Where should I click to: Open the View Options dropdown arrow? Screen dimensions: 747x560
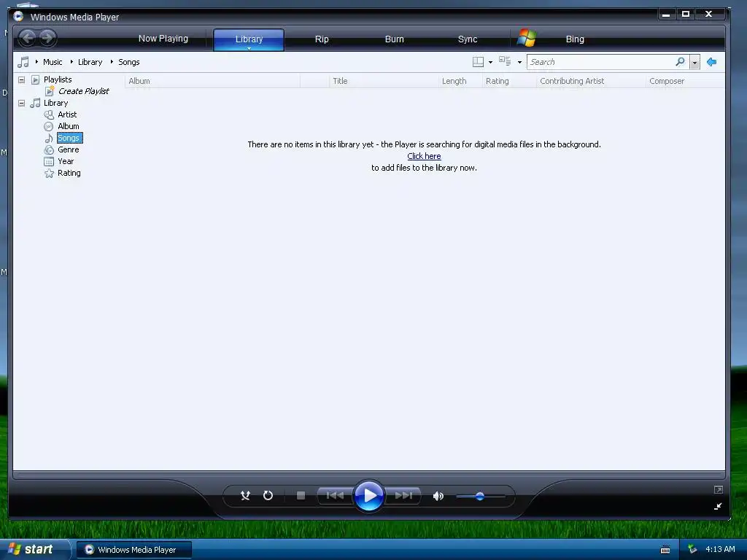(x=519, y=63)
